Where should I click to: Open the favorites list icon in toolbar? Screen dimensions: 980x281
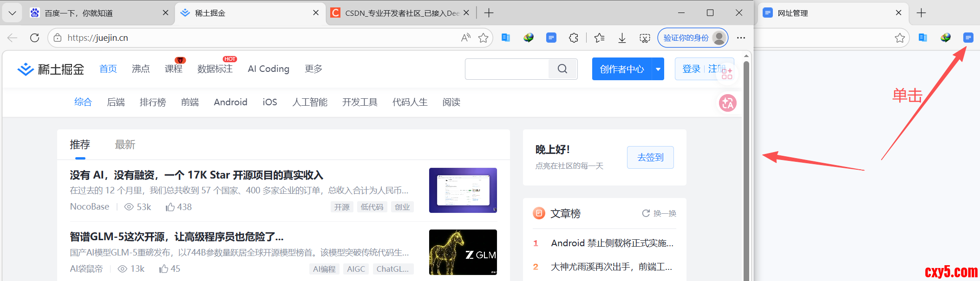click(599, 38)
